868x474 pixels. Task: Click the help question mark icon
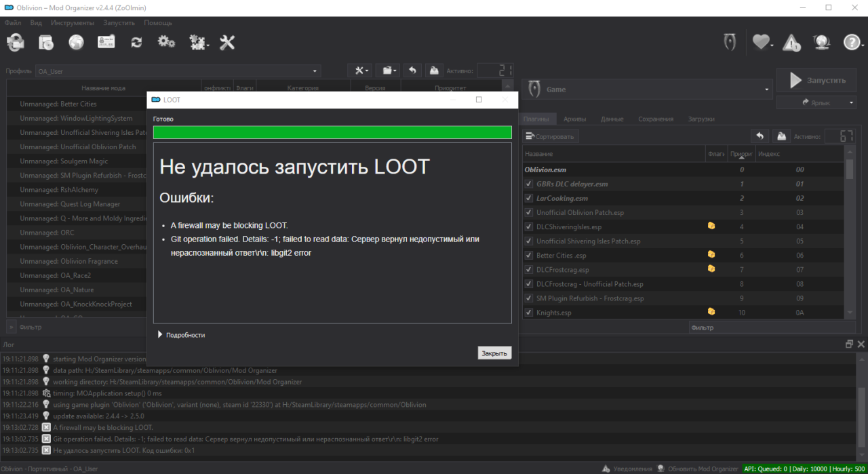point(852,43)
